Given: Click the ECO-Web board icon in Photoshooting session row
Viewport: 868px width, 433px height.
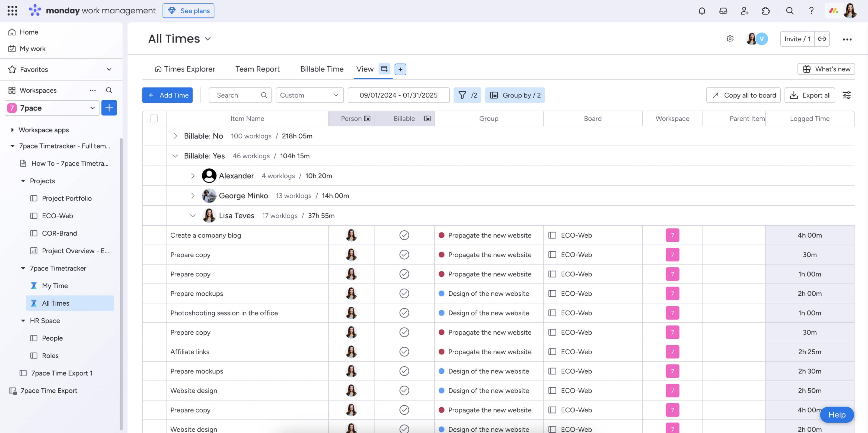Looking at the screenshot, I should coord(552,313).
